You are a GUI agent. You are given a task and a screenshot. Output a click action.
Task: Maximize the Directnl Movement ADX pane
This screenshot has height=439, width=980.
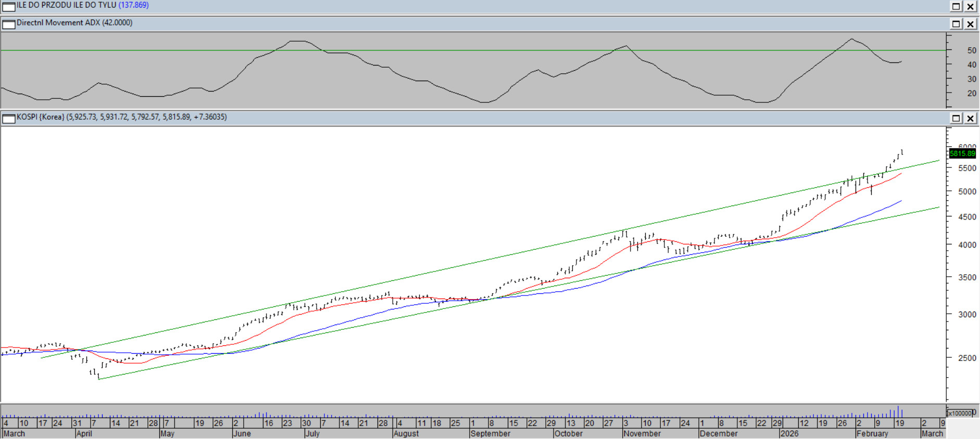[x=956, y=24]
